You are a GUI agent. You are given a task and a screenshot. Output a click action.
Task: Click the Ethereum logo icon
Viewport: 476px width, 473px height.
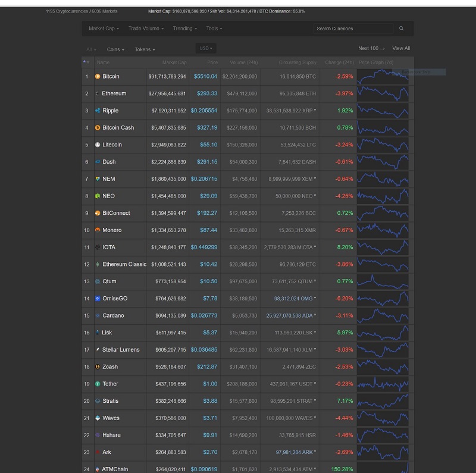(x=97, y=93)
